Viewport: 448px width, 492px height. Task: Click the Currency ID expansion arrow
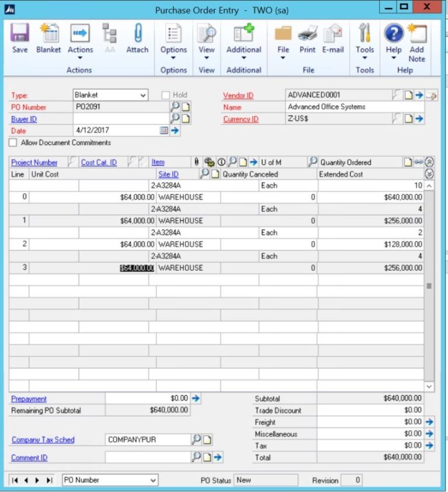(419, 119)
